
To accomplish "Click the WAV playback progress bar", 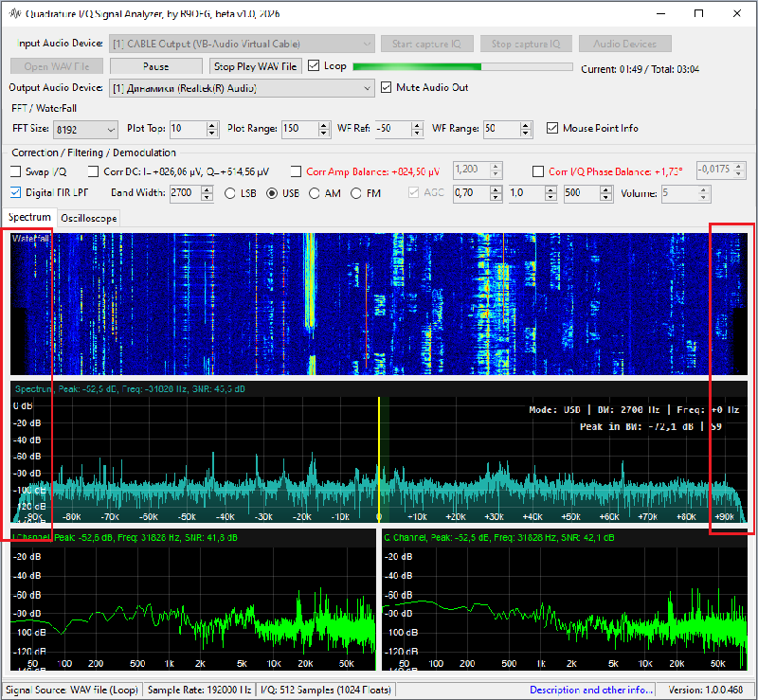I will pyautogui.click(x=461, y=67).
